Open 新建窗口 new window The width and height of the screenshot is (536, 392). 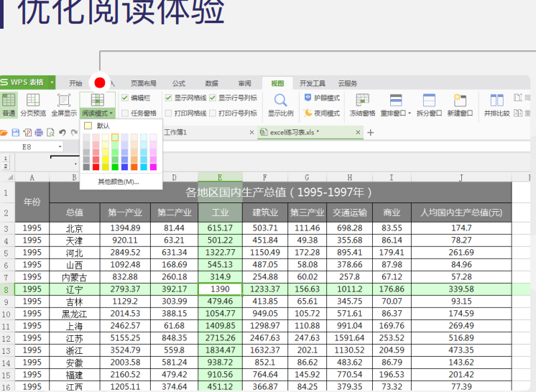(460, 100)
